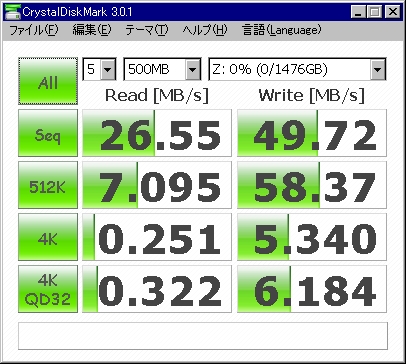
Task: Select the Seq write result 49.72
Action: 312,133
